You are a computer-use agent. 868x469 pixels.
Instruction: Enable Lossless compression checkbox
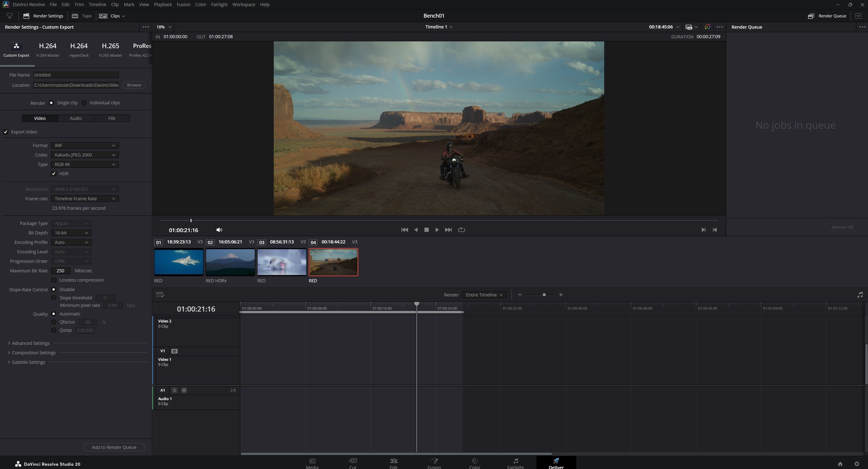coord(54,280)
